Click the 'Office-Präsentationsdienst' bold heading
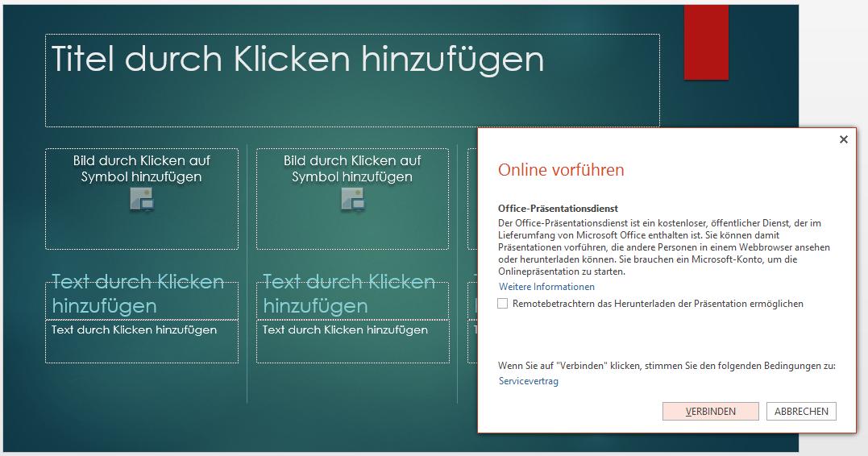The width and height of the screenshot is (868, 456). tap(558, 209)
